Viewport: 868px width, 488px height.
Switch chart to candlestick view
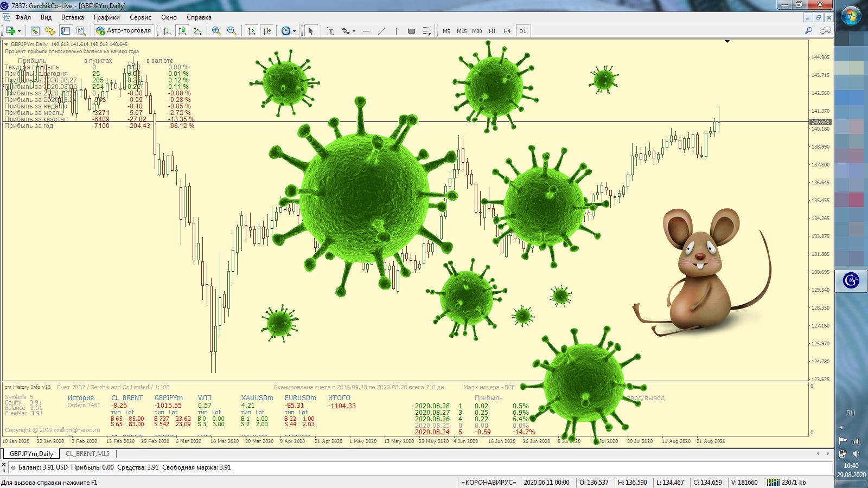[x=182, y=31]
